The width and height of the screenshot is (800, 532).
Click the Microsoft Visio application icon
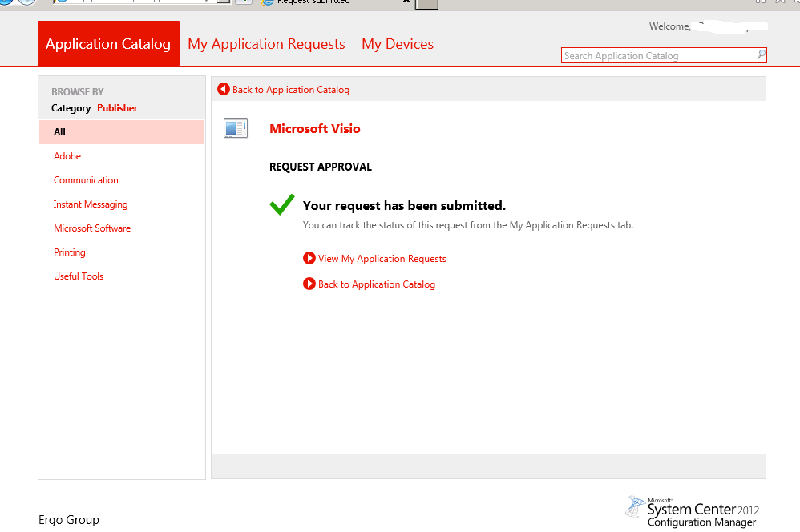tap(236, 128)
